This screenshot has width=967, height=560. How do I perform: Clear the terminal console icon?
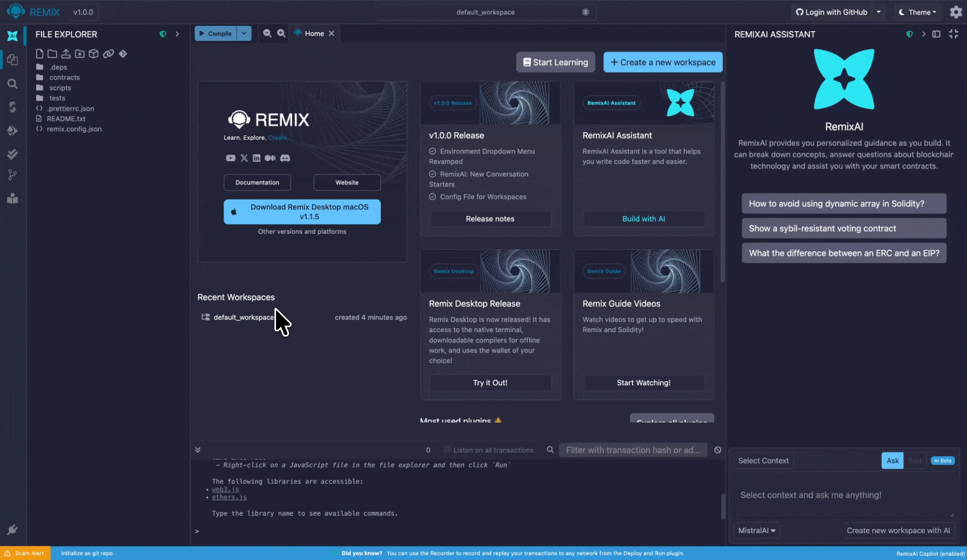point(717,450)
